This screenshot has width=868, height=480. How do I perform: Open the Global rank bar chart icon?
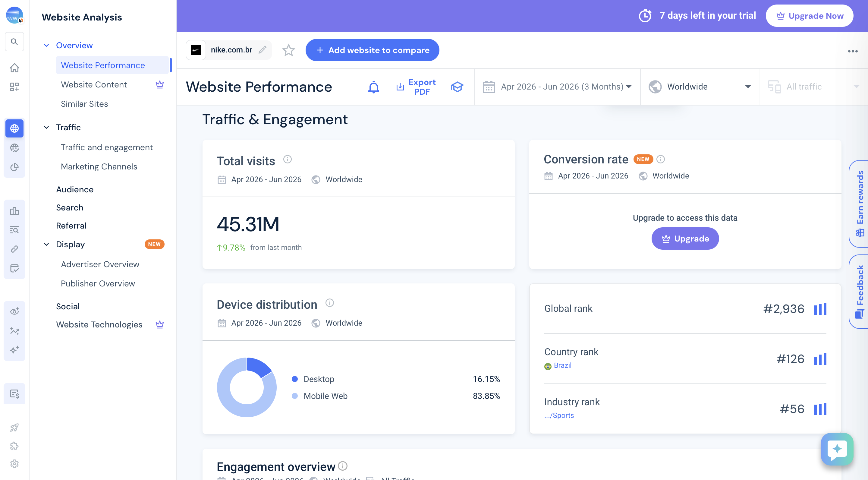(x=820, y=309)
